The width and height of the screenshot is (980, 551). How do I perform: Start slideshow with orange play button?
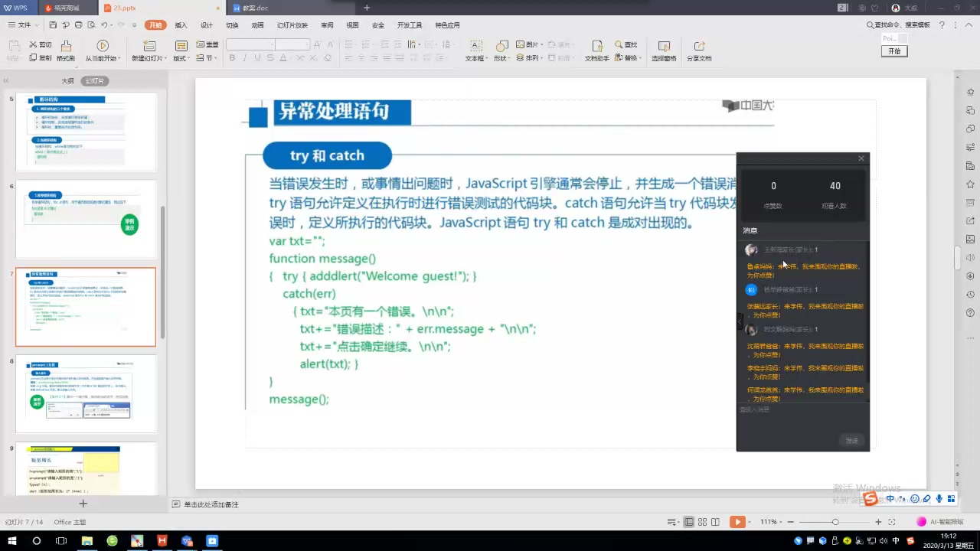[x=737, y=522]
